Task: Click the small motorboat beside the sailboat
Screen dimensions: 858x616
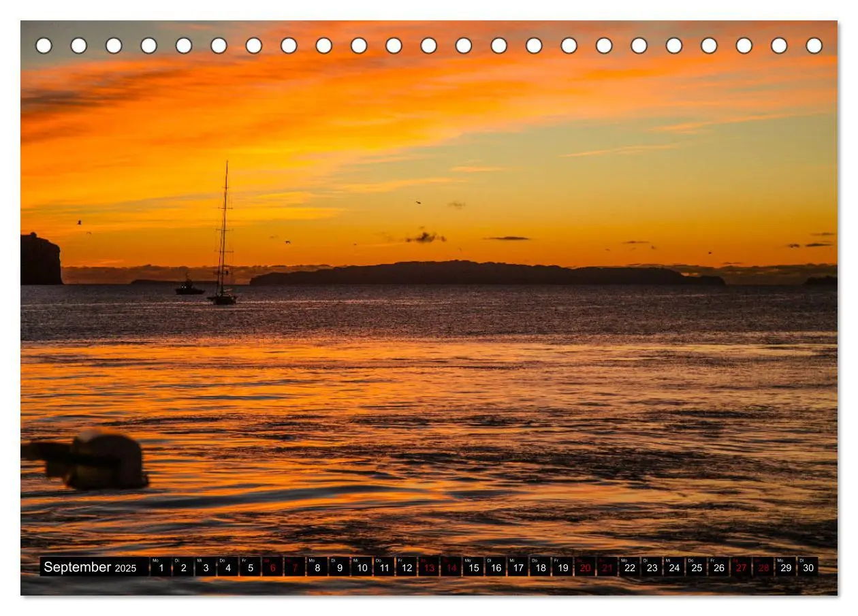Action: pyautogui.click(x=189, y=288)
